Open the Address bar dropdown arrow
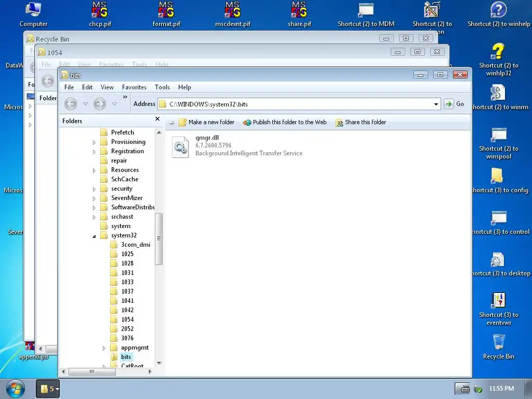This screenshot has width=532, height=399. pyautogui.click(x=436, y=104)
